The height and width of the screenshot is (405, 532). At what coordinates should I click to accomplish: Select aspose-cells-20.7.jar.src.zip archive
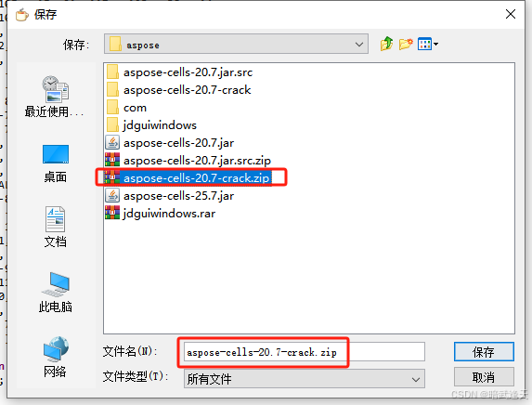point(188,161)
